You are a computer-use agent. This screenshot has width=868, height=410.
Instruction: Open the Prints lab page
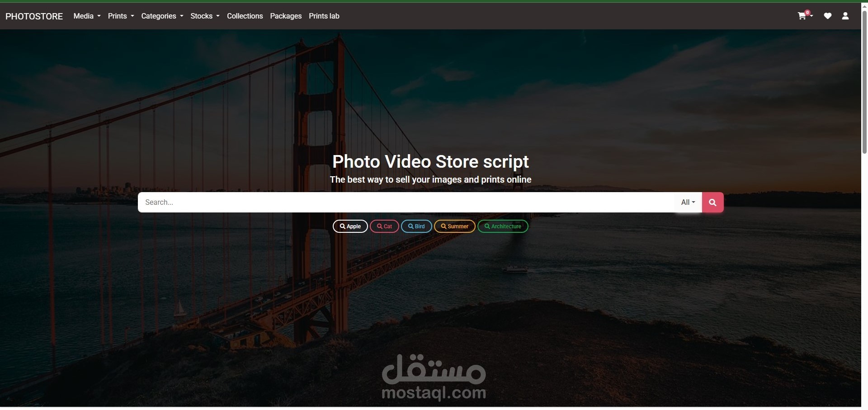[324, 16]
